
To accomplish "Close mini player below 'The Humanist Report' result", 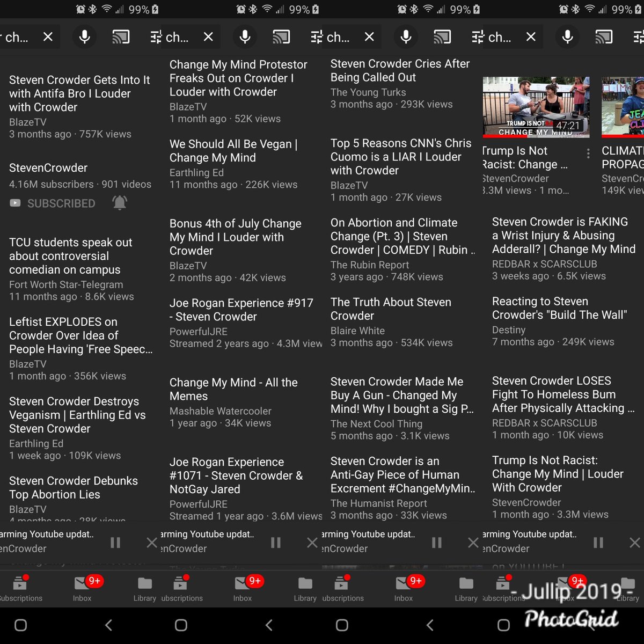I will click(x=473, y=543).
